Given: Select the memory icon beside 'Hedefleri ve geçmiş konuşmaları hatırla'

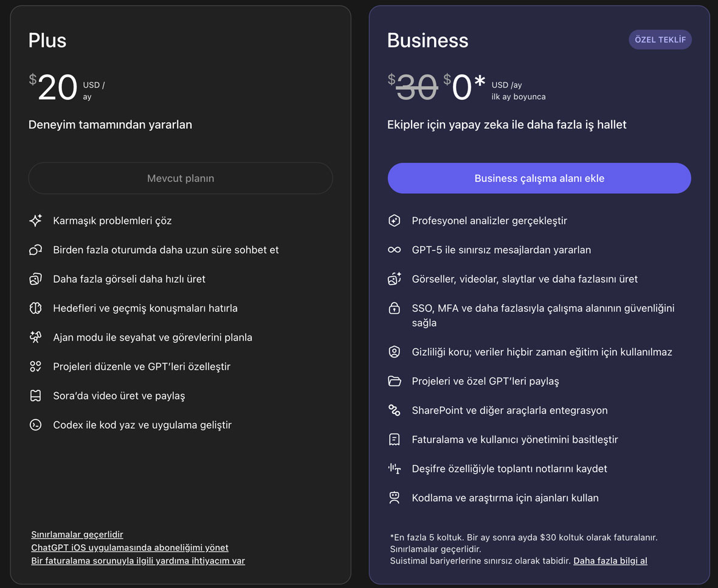Looking at the screenshot, I should click(36, 308).
